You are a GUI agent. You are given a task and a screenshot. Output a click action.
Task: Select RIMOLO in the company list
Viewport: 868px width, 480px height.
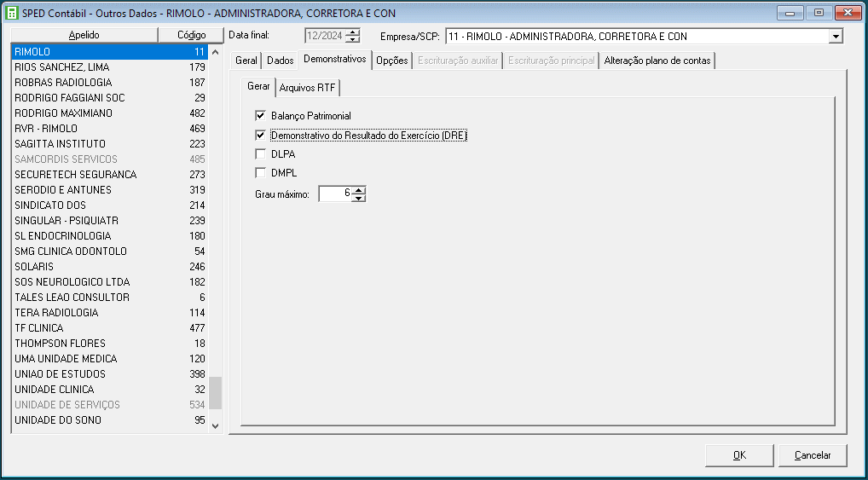(x=110, y=51)
